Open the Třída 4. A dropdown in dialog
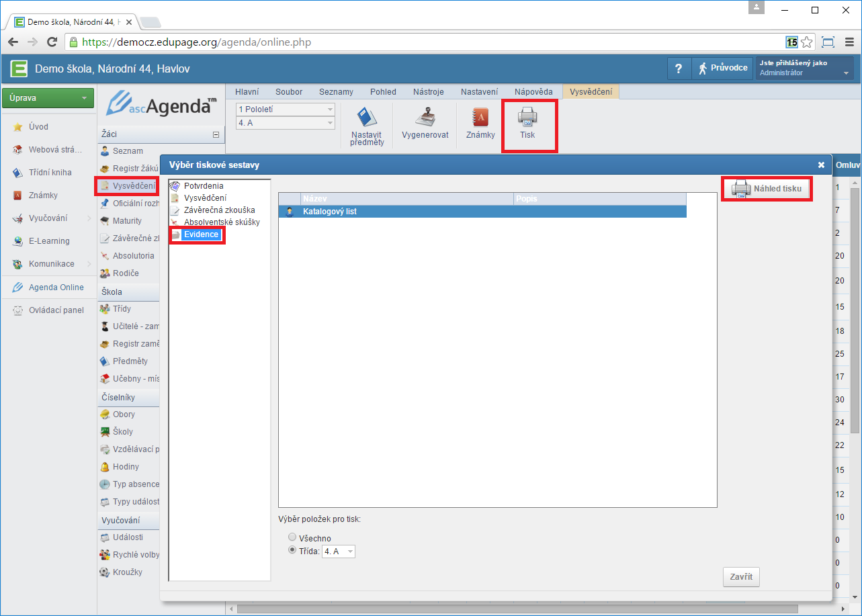 click(339, 552)
